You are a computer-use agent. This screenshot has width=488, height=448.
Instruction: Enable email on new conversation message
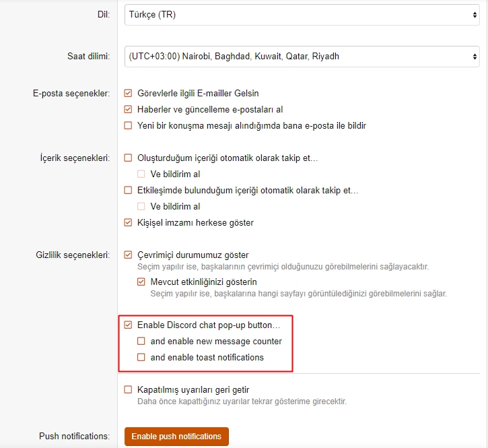pyautogui.click(x=129, y=125)
